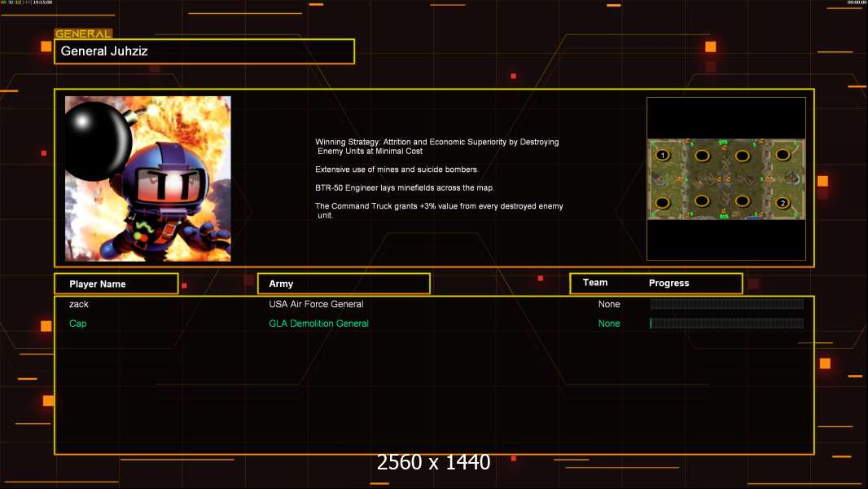
Task: Click Cap's green team value None
Action: [609, 324]
